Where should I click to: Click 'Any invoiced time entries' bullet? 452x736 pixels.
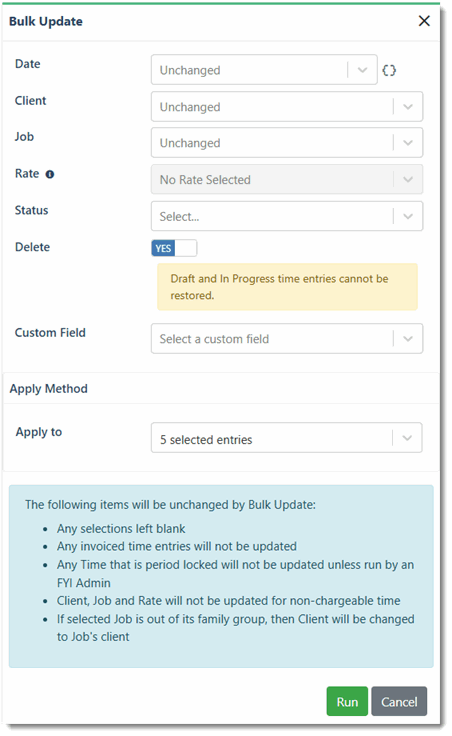tap(177, 546)
